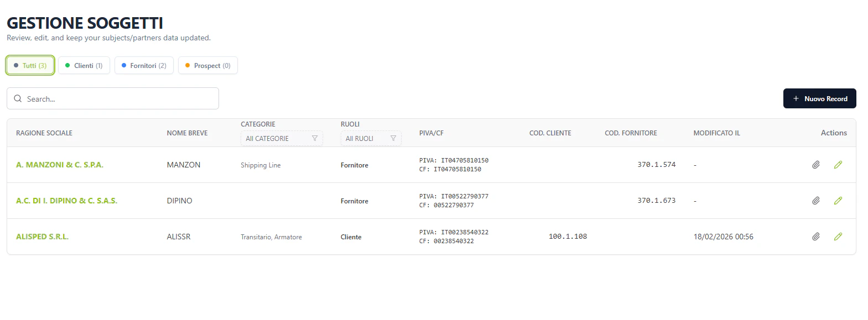Image resolution: width=868 pixels, height=320 pixels.
Task: Select the Clienti filter
Action: [84, 65]
